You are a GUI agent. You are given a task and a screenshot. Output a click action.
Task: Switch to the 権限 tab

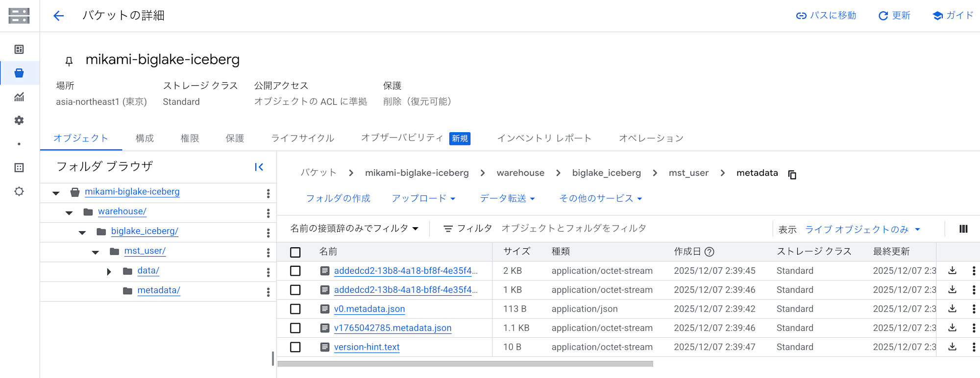pyautogui.click(x=190, y=139)
